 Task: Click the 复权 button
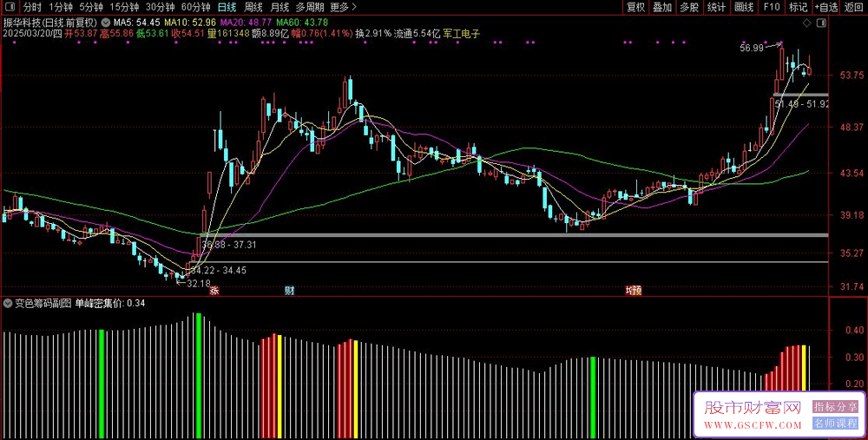(x=635, y=7)
